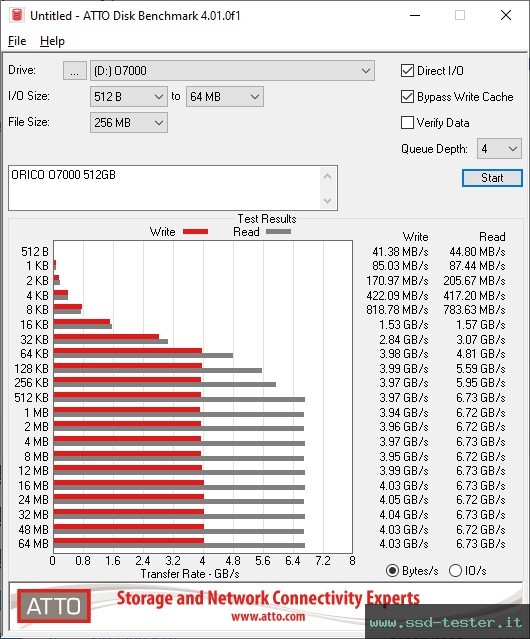Click the description box scroll down arrow

(328, 200)
